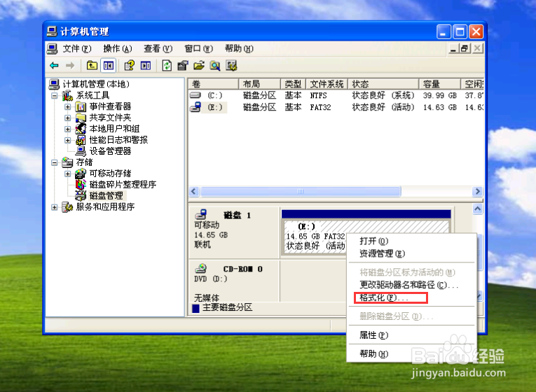The width and height of the screenshot is (536, 392).
Task: Click the horizontal scrollbar right arrow
Action: pyautogui.click(x=477, y=192)
